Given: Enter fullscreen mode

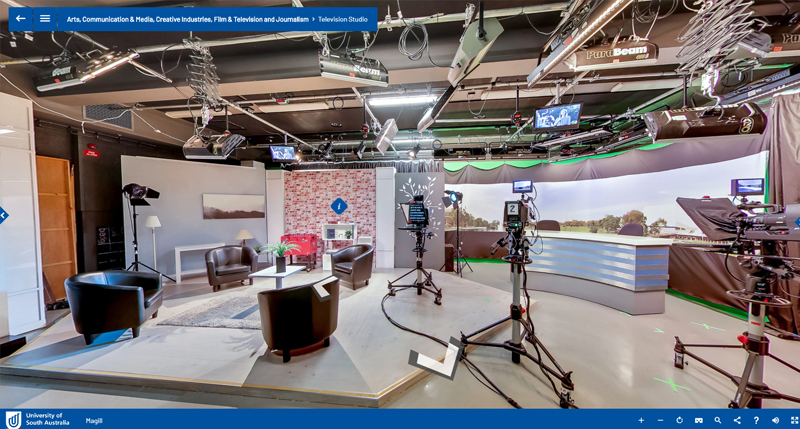Looking at the screenshot, I should [x=794, y=420].
